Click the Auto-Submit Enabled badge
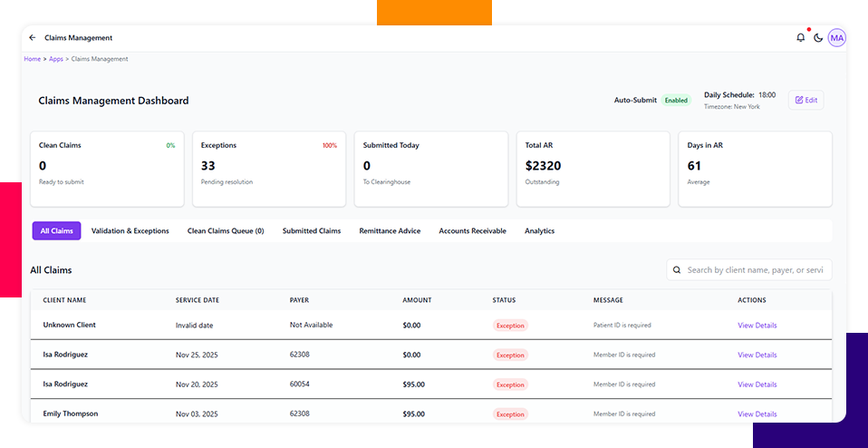This screenshot has width=868, height=448. (x=675, y=100)
